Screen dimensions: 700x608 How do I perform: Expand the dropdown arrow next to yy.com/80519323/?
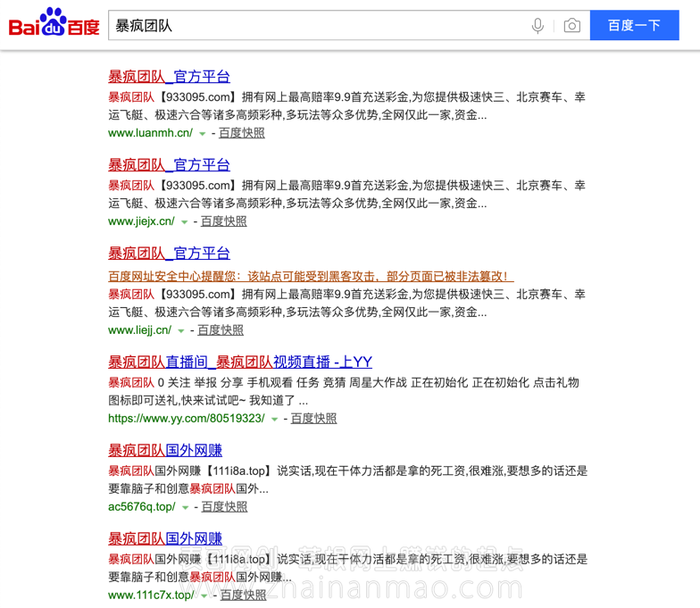[275, 420]
